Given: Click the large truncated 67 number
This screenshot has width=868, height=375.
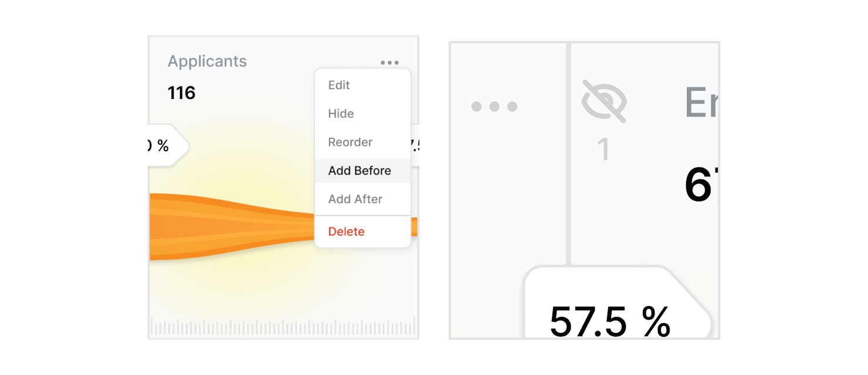Looking at the screenshot, I should (x=701, y=186).
